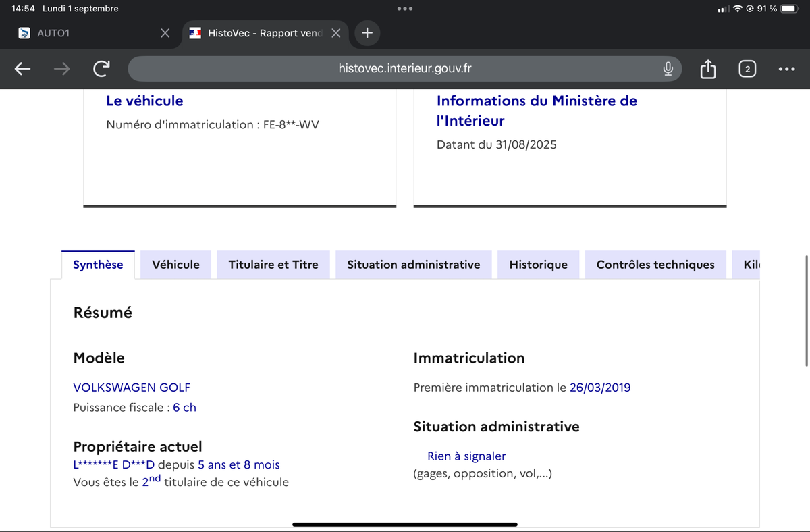Click the owner name L*******E D***D

[x=114, y=464]
